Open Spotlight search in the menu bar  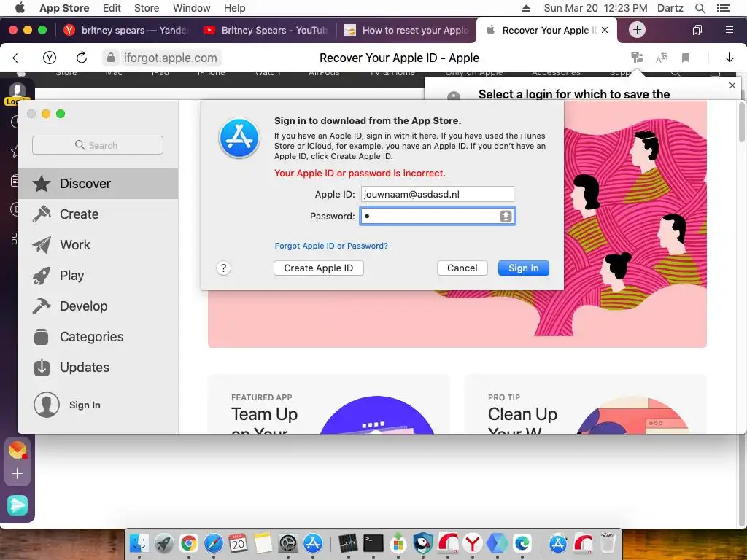pyautogui.click(x=700, y=8)
